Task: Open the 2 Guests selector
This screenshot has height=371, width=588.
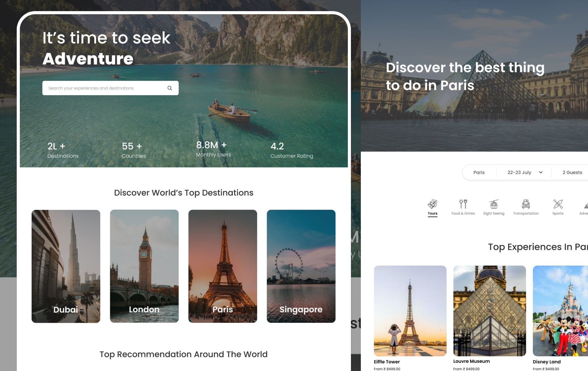Action: pos(572,172)
